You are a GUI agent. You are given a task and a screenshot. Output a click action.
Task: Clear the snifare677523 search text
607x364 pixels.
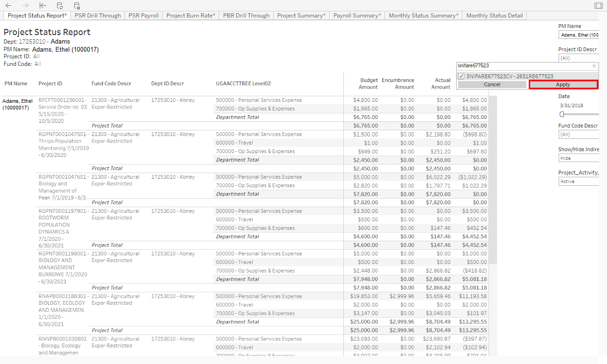tap(594, 66)
